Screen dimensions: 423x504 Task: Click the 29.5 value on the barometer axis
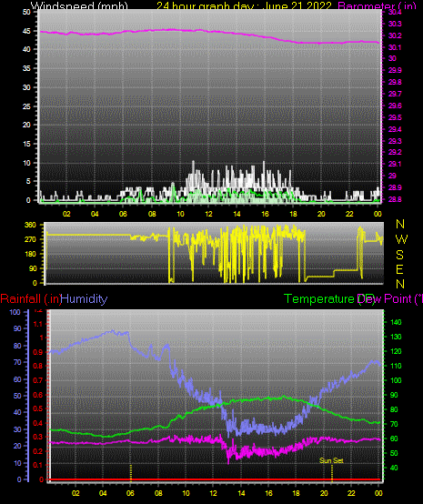[395, 117]
